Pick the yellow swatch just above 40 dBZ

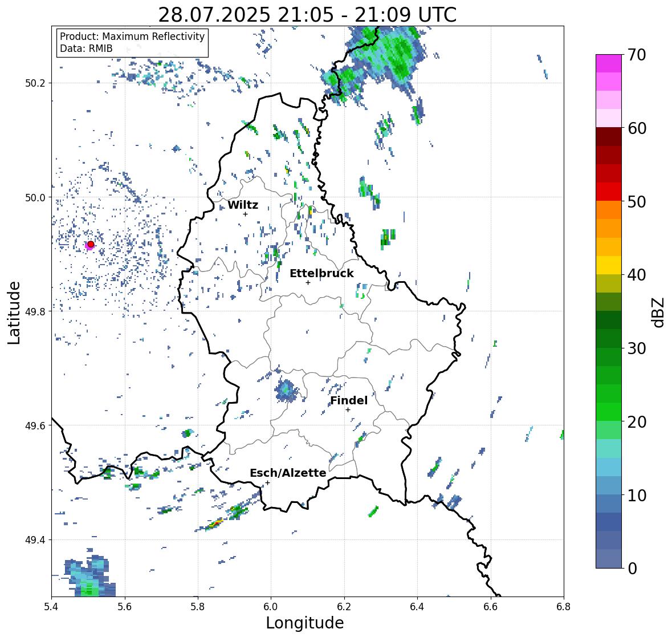[x=609, y=265]
